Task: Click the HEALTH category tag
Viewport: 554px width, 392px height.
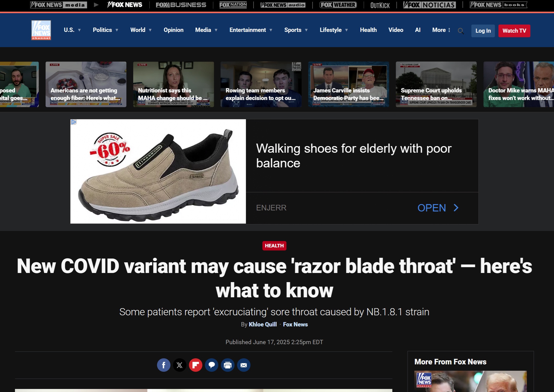Action: tap(274, 246)
